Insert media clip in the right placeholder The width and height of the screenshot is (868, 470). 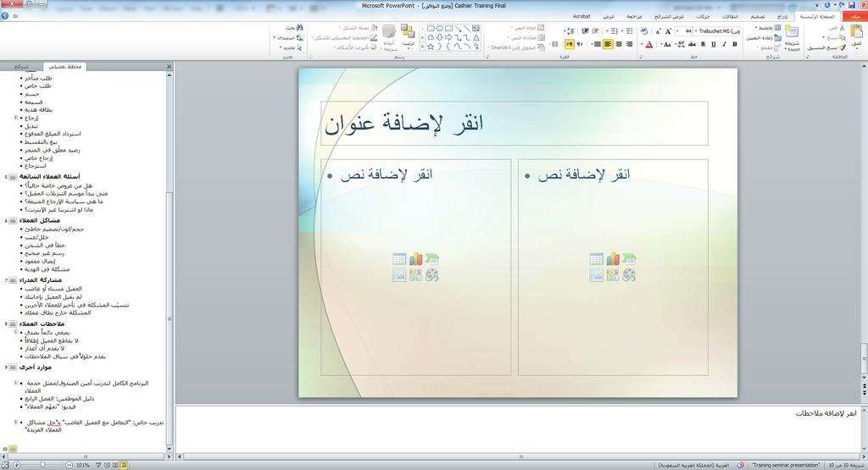[629, 275]
